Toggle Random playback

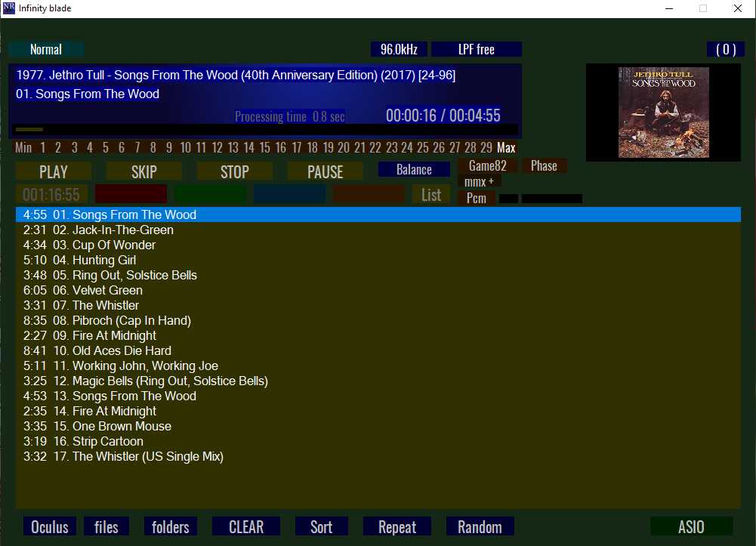pyautogui.click(x=480, y=526)
